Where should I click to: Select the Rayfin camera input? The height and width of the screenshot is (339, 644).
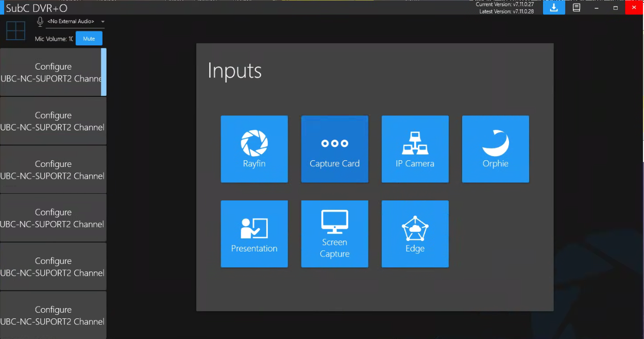tap(254, 149)
